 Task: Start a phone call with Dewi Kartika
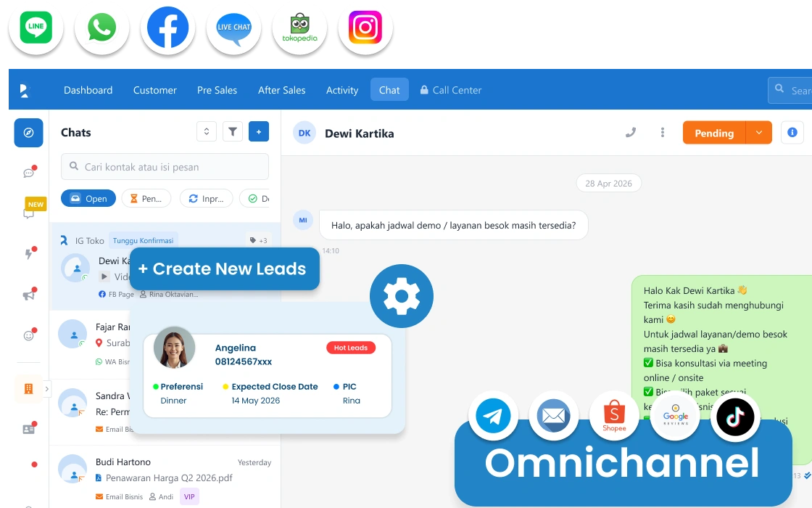[630, 133]
